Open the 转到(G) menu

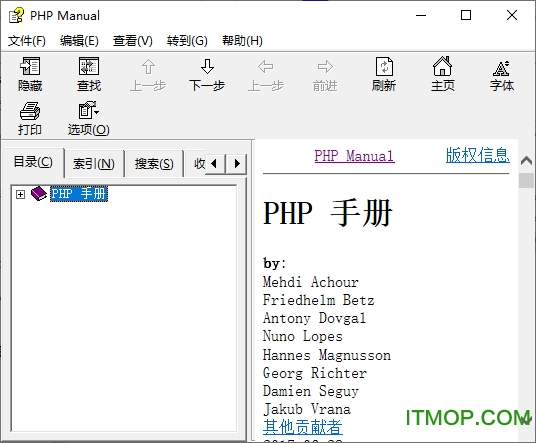tap(187, 41)
